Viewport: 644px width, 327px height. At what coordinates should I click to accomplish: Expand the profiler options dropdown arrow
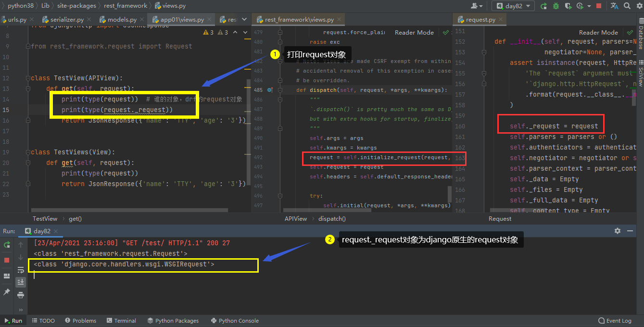589,6
